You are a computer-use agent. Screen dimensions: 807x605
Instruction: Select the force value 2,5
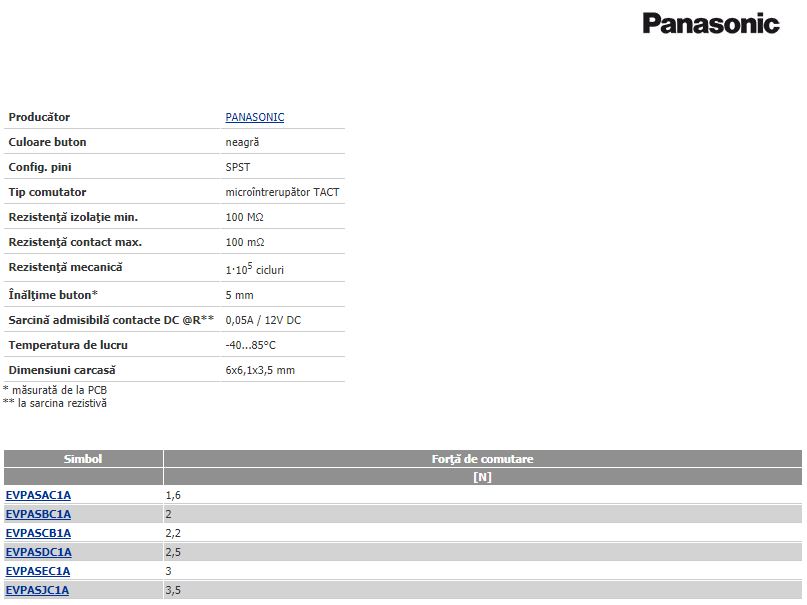[173, 553]
